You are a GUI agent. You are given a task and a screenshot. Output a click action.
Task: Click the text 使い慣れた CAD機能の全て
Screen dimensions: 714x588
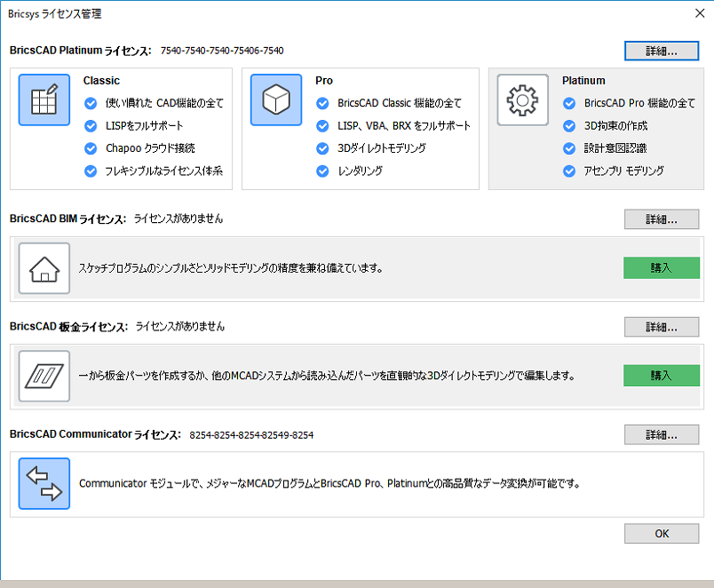164,103
